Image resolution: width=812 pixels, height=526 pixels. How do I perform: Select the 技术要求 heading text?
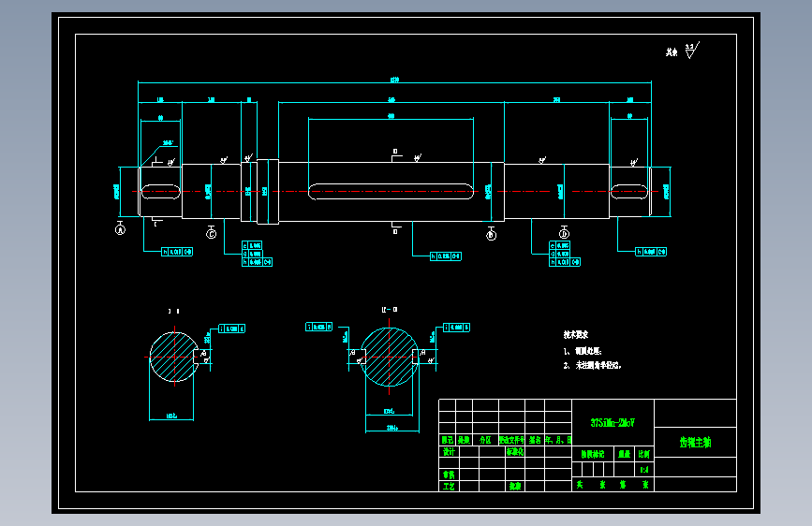[576, 334]
